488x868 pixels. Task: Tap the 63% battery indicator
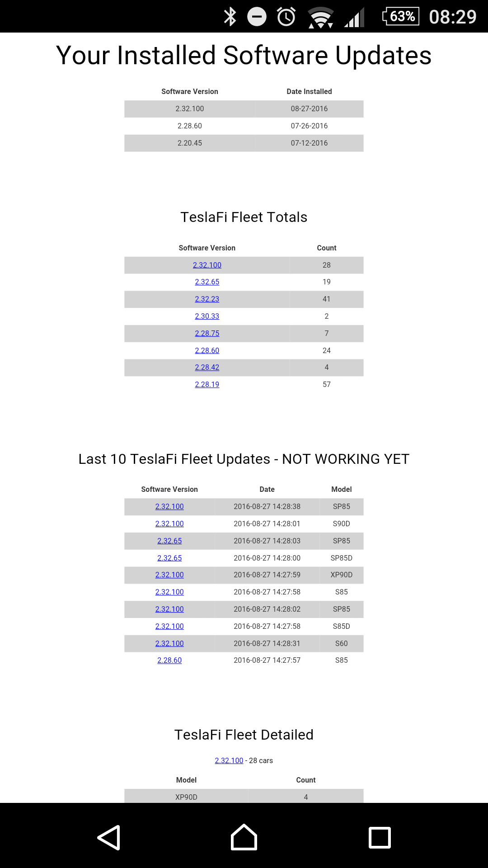pyautogui.click(x=401, y=17)
